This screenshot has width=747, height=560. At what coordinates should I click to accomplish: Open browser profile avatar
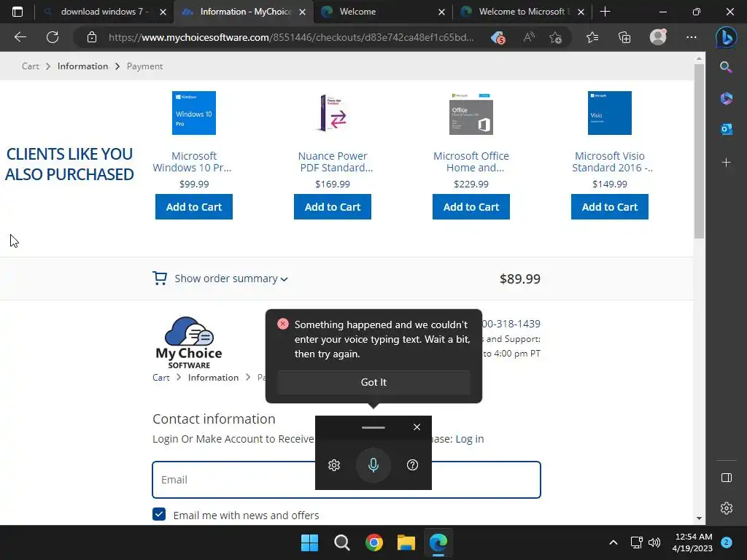658,37
